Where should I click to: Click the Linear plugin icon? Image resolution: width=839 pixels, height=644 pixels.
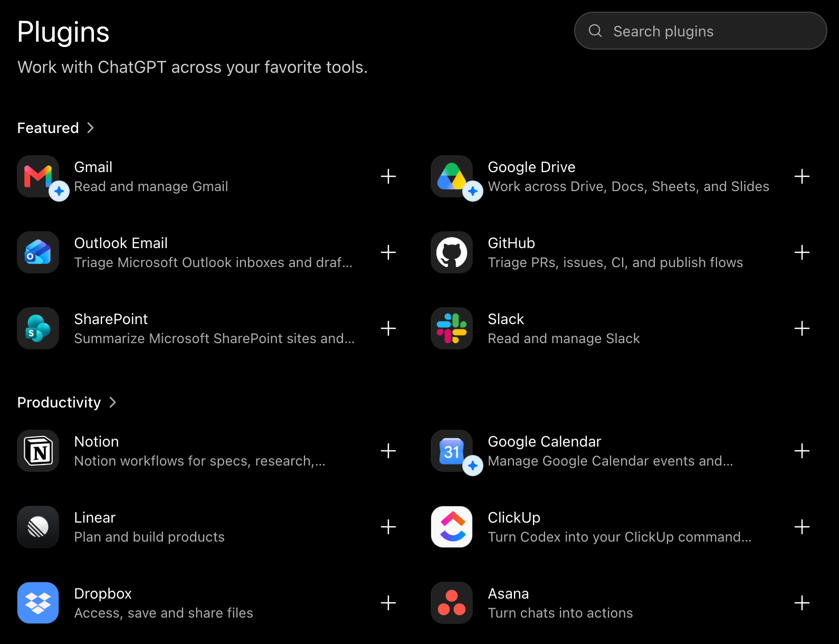pos(38,527)
